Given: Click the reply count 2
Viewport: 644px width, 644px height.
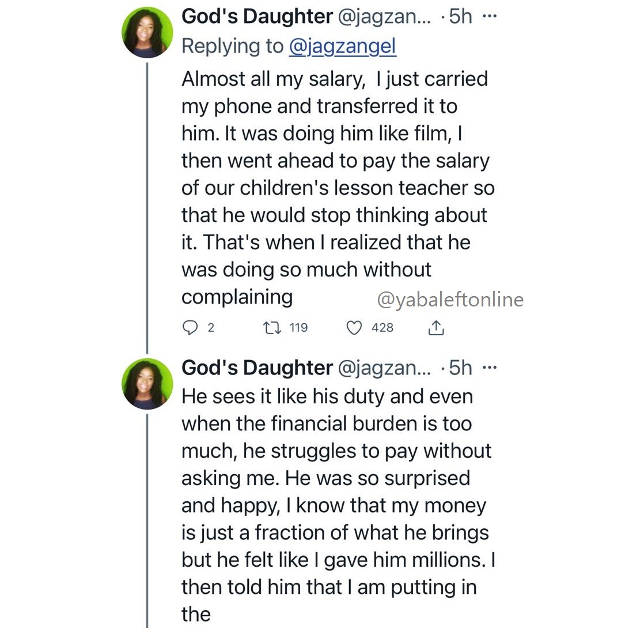Looking at the screenshot, I should click(x=211, y=328).
